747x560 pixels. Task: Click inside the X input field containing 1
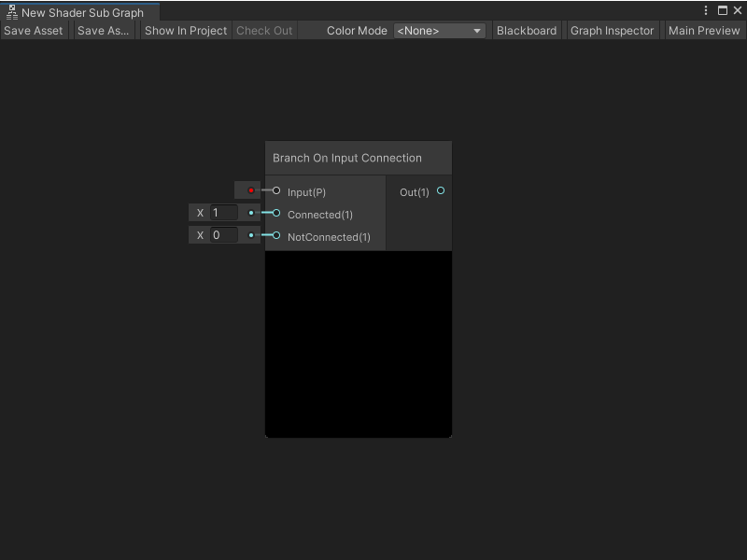tap(224, 213)
